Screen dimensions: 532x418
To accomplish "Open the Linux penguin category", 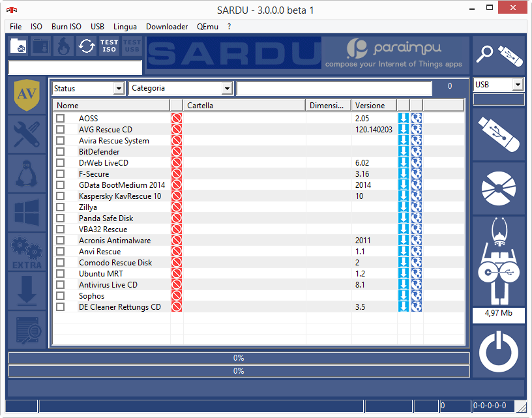I will (27, 173).
